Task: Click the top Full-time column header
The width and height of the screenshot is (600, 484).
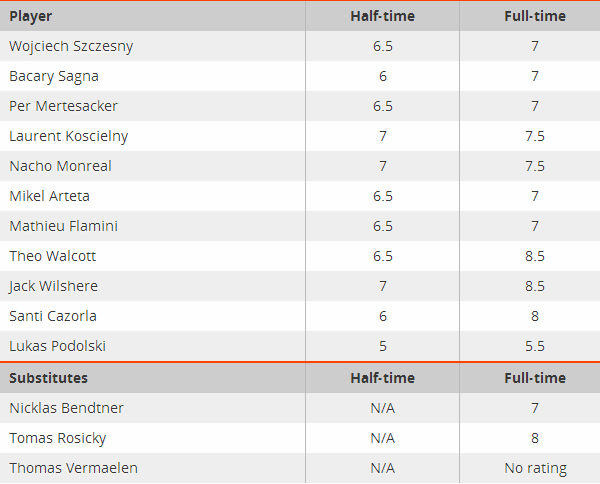Action: 535,16
